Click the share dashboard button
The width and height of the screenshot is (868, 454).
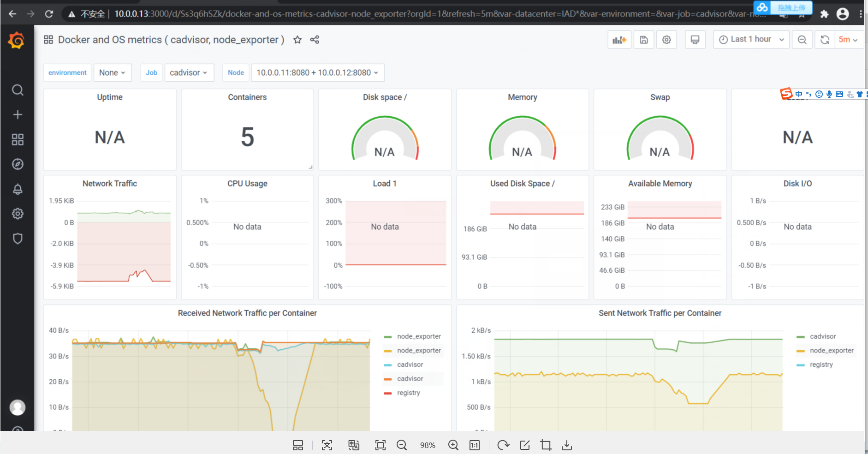coord(315,40)
